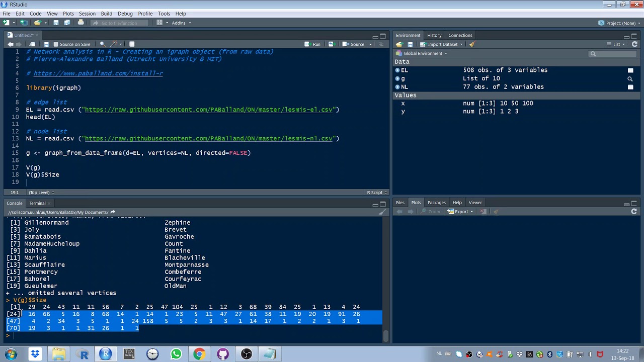This screenshot has height=362, width=644.
Task: Open the (Top Level) scope selector
Action: [41, 193]
